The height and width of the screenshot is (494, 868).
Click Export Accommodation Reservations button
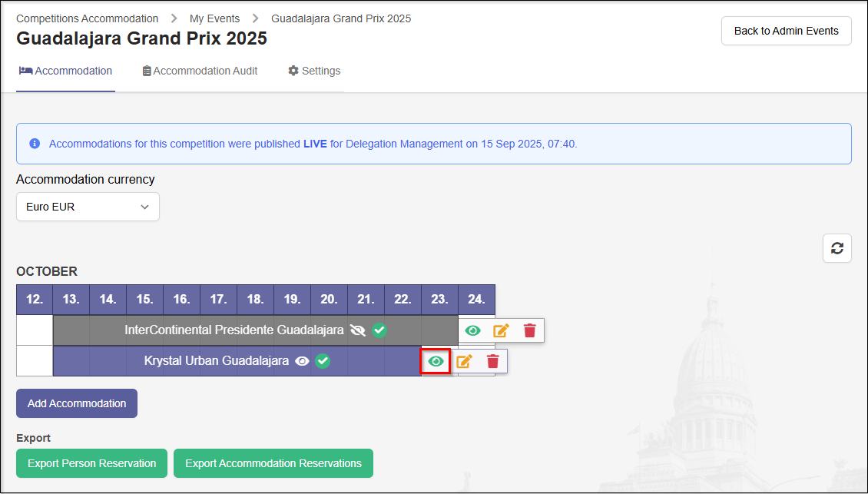[x=273, y=463]
